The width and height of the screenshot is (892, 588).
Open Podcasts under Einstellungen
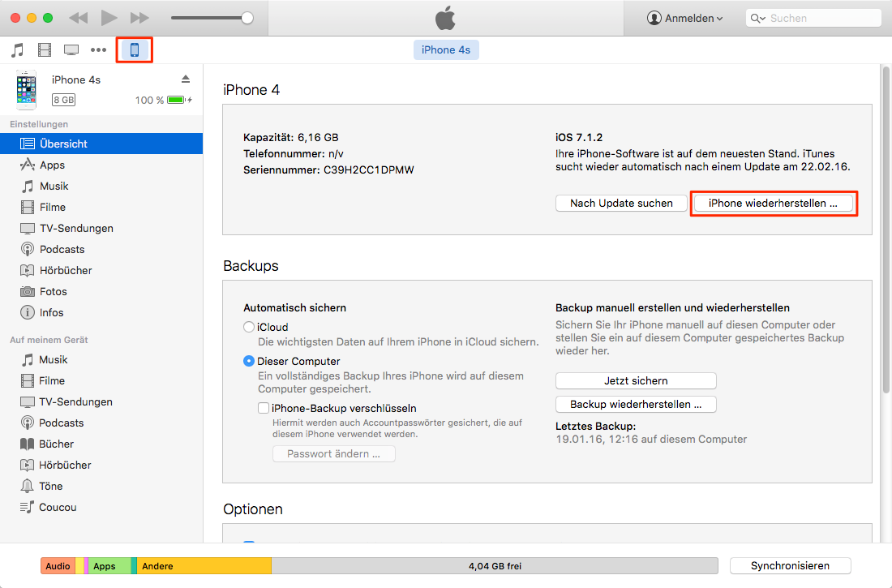coord(101,249)
